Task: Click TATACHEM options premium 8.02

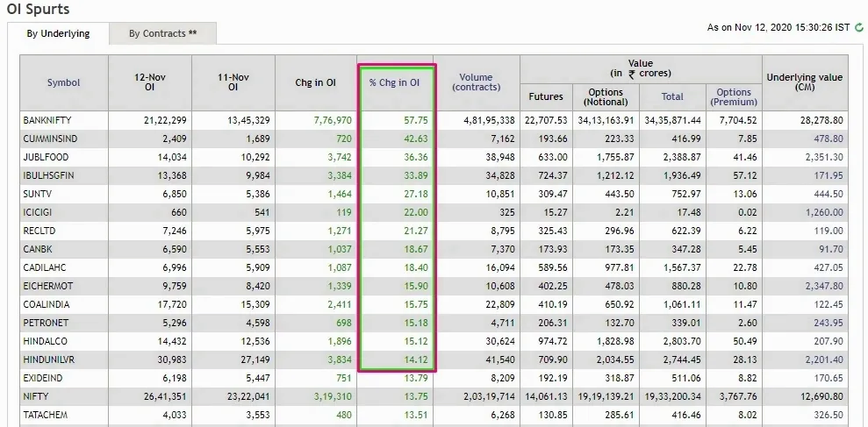Action: point(747,415)
